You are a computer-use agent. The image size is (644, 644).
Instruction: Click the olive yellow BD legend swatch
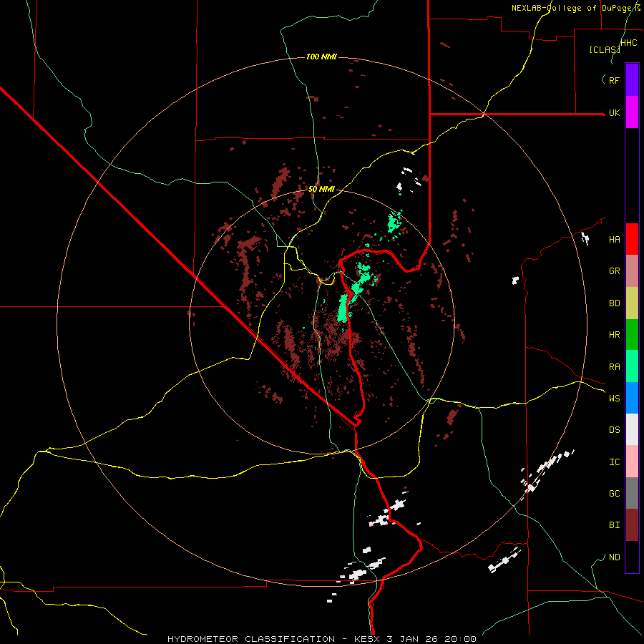click(x=632, y=303)
